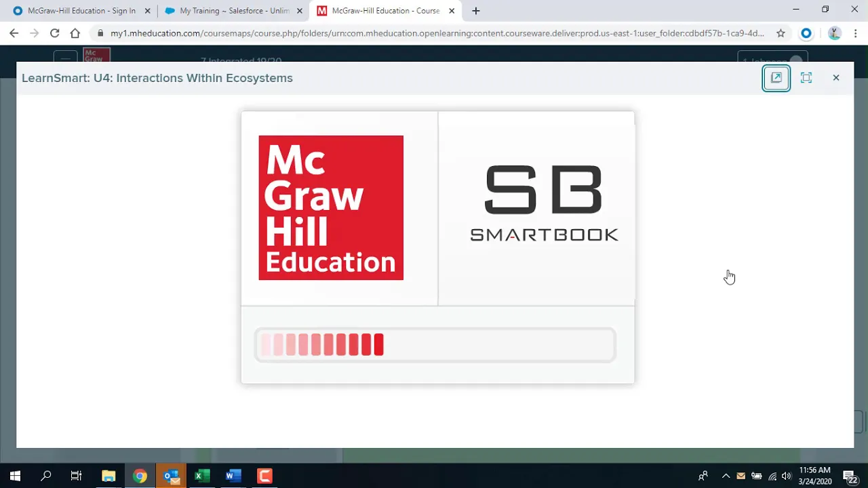Click the SmartBook logo
Image resolution: width=868 pixels, height=488 pixels.
pos(544,203)
